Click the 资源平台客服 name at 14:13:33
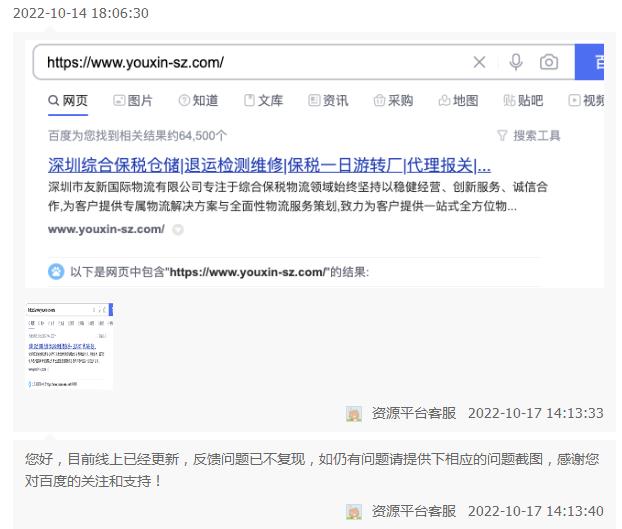The image size is (622, 529). click(x=414, y=413)
